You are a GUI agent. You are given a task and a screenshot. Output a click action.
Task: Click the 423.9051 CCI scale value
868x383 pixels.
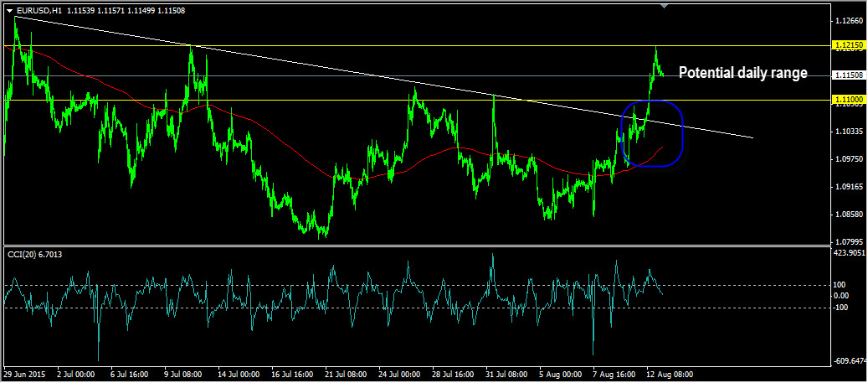coord(850,253)
